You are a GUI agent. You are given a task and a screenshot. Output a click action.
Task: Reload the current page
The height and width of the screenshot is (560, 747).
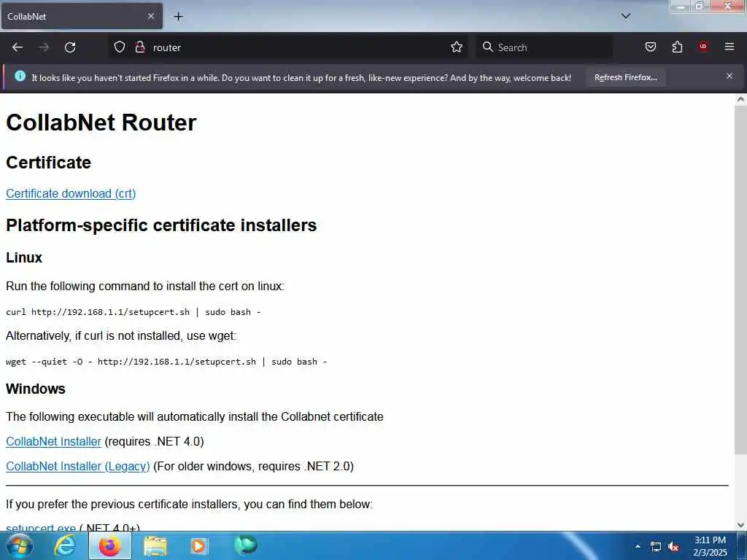[70, 47]
